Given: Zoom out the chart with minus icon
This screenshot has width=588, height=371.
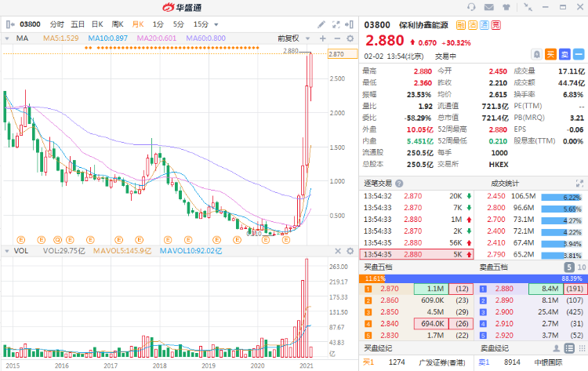Looking at the screenshot, I should coord(337,38).
